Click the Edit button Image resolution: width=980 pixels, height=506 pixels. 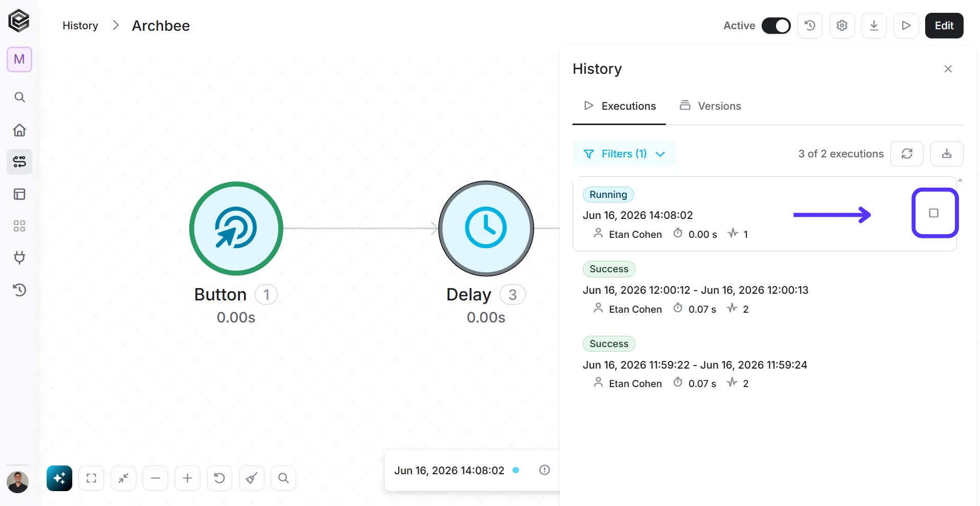pos(944,26)
